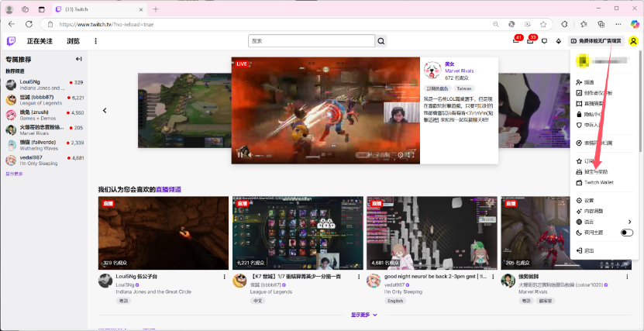The width and height of the screenshot is (644, 331).
Task: Open the Marvel Rivals sidebar channel with 205 viewers
Action: pyautogui.click(x=44, y=130)
